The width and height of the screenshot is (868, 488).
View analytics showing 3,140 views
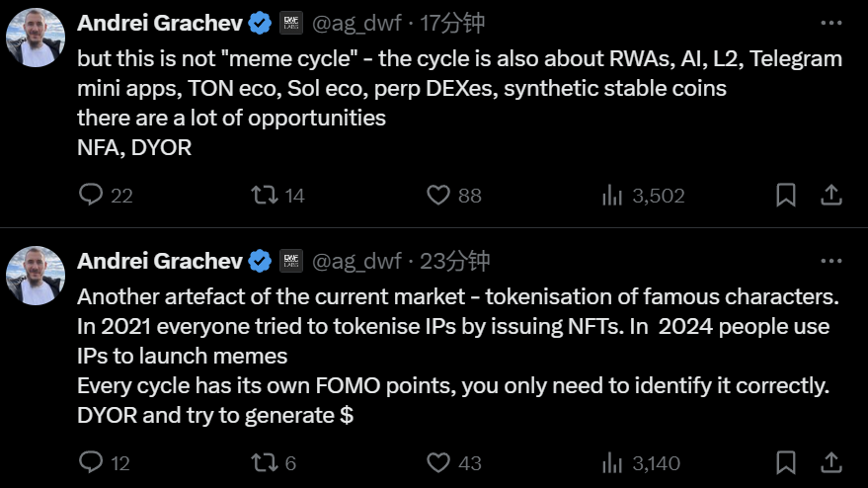[612, 461]
